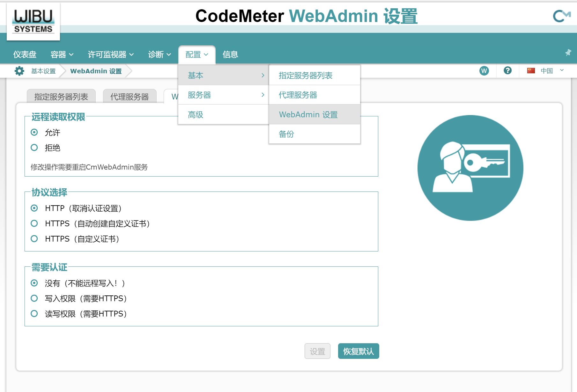Go to the 仪表盘 page

coord(25,54)
